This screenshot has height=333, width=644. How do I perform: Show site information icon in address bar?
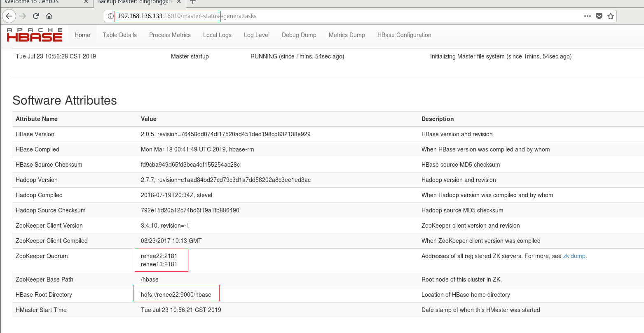pyautogui.click(x=110, y=16)
